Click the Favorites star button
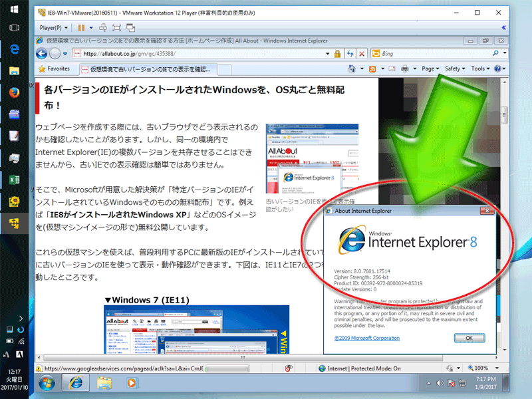Viewport: 532px width, 399px height. coord(54,68)
